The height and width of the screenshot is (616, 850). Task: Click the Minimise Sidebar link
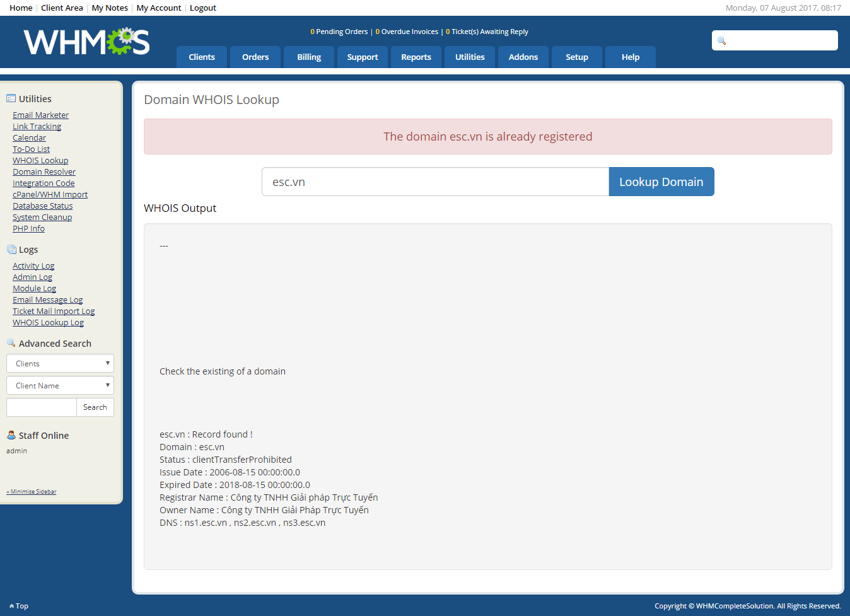[x=32, y=492]
